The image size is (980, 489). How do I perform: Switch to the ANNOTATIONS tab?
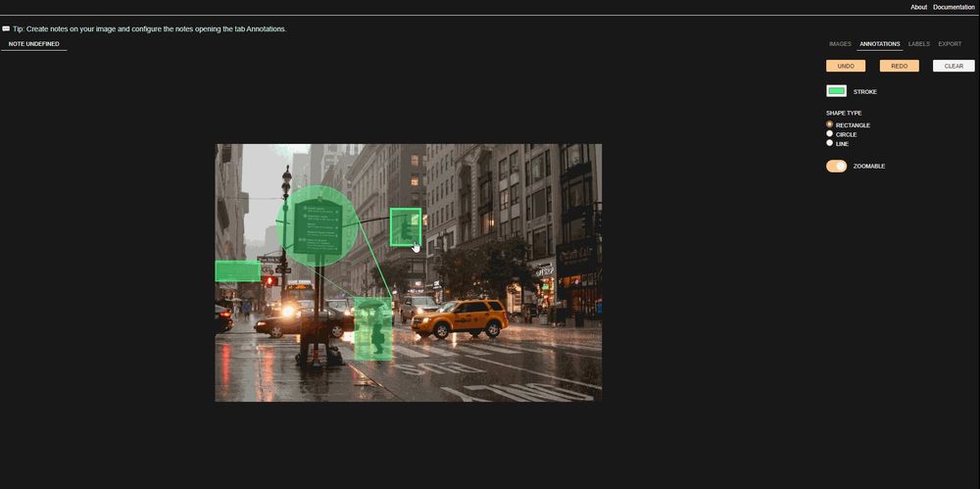pyautogui.click(x=879, y=44)
